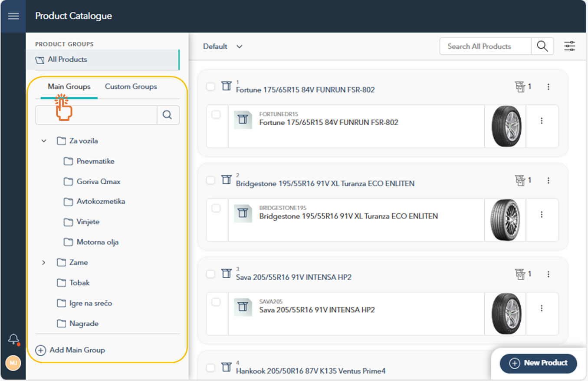Viewport: 588px width, 381px height.
Task: Open three-dot menu for Sava product group header
Action: (549, 274)
